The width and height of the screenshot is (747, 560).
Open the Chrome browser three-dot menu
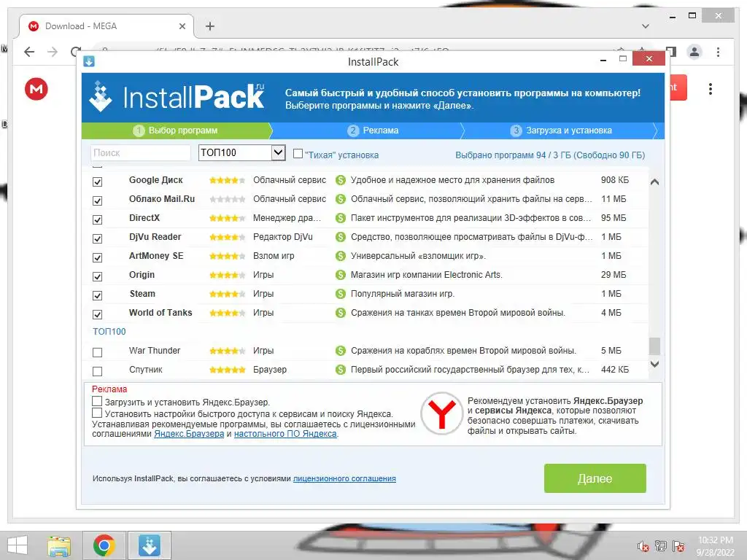tap(718, 52)
